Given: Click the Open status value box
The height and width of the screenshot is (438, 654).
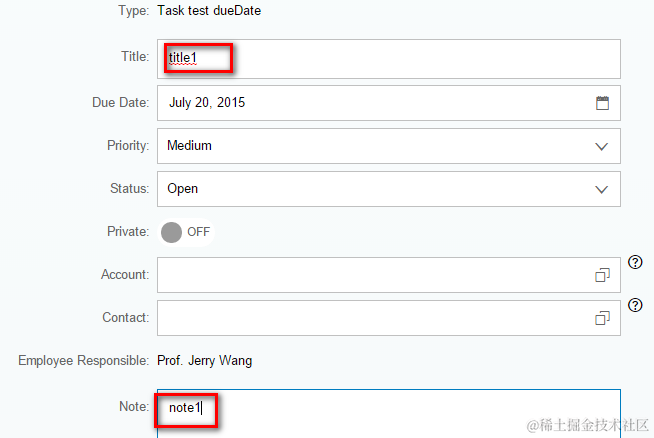Looking at the screenshot, I should click(x=370, y=189).
